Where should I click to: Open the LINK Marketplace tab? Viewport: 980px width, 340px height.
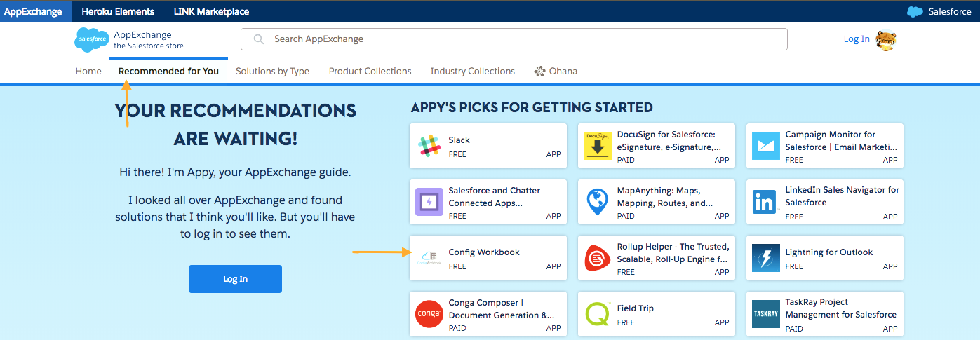point(211,11)
